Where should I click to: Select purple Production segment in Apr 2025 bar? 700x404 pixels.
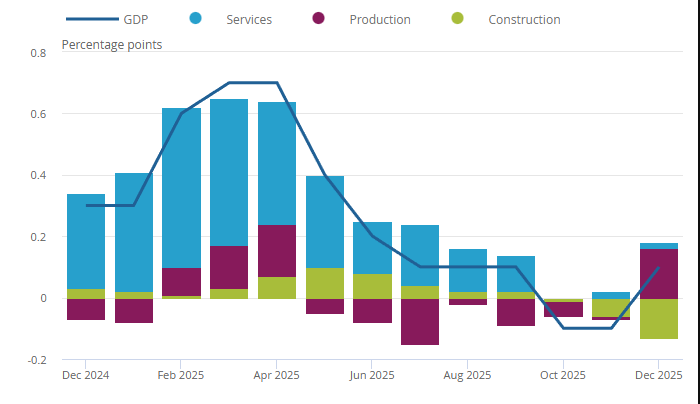click(277, 251)
